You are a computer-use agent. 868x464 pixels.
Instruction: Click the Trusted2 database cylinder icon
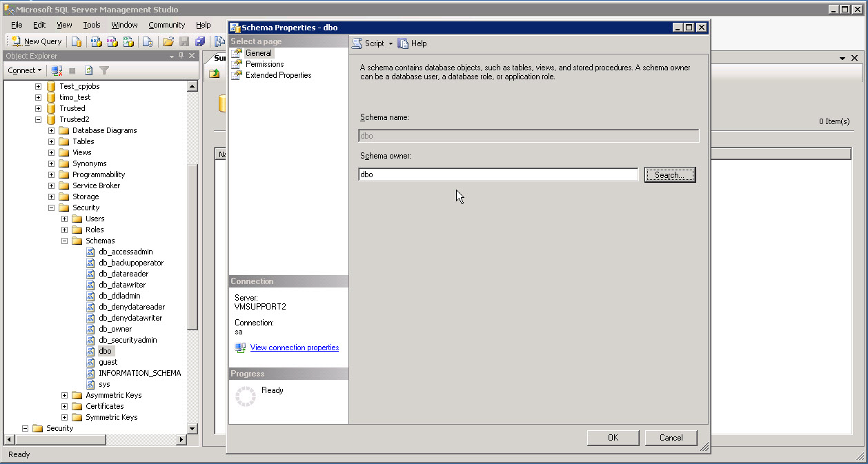point(51,119)
